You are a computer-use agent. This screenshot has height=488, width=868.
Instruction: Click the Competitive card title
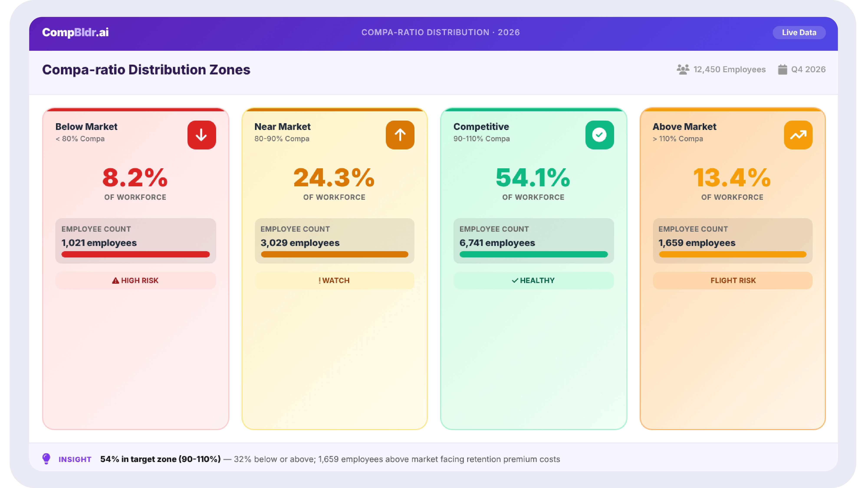(x=481, y=127)
